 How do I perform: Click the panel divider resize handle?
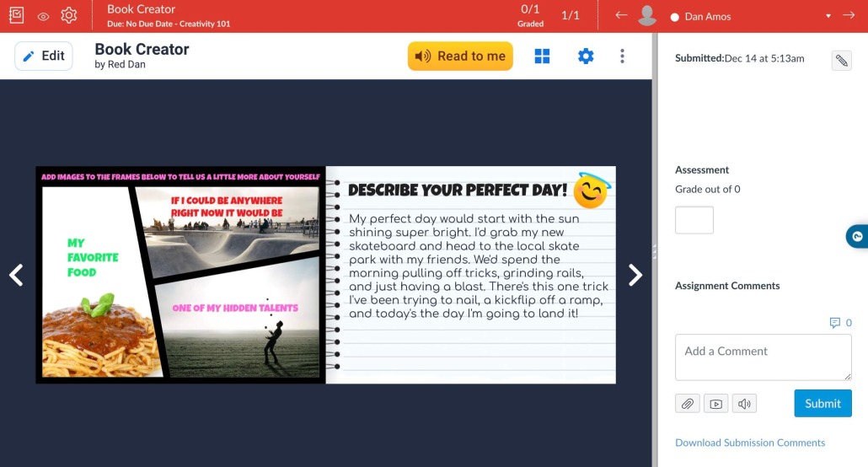654,252
